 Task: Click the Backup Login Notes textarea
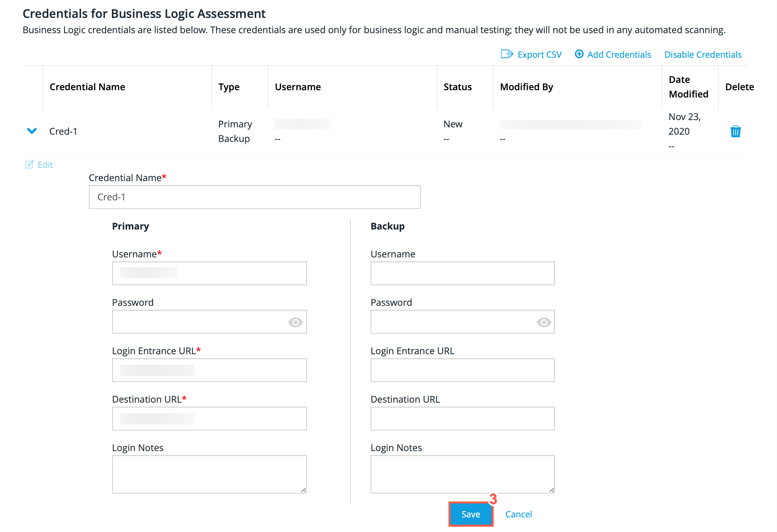point(462,474)
